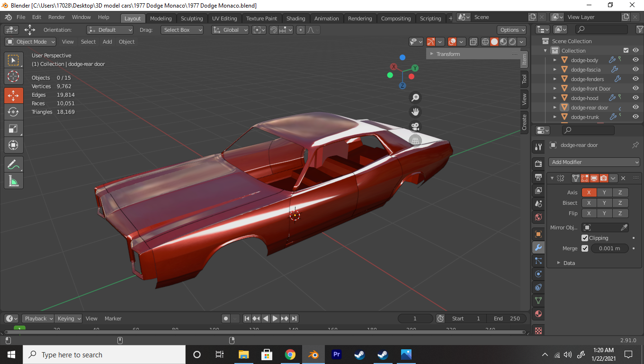Screen dimensions: 644x364
Task: Select the Select Box tool
Action: (x=13, y=60)
